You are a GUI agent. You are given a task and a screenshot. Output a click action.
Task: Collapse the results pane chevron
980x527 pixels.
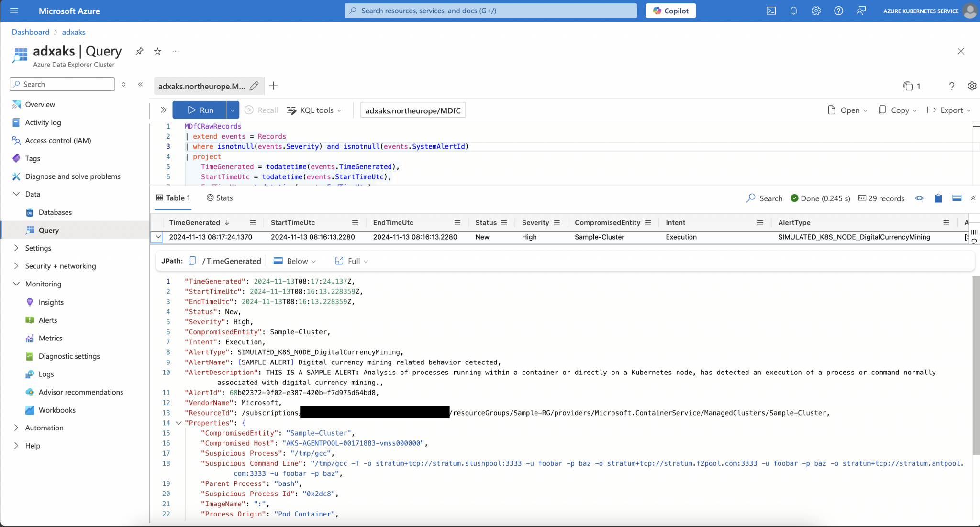[973, 198]
